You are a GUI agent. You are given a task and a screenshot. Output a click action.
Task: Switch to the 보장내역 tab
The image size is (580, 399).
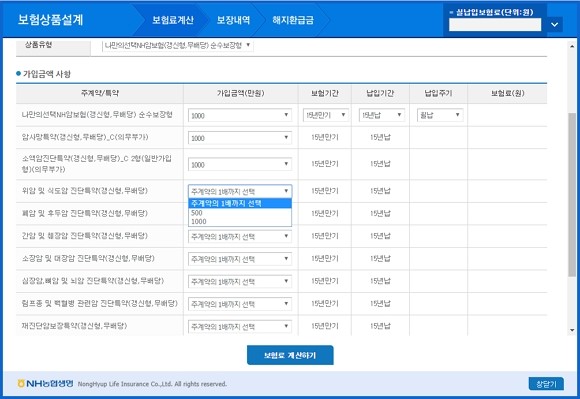click(233, 20)
